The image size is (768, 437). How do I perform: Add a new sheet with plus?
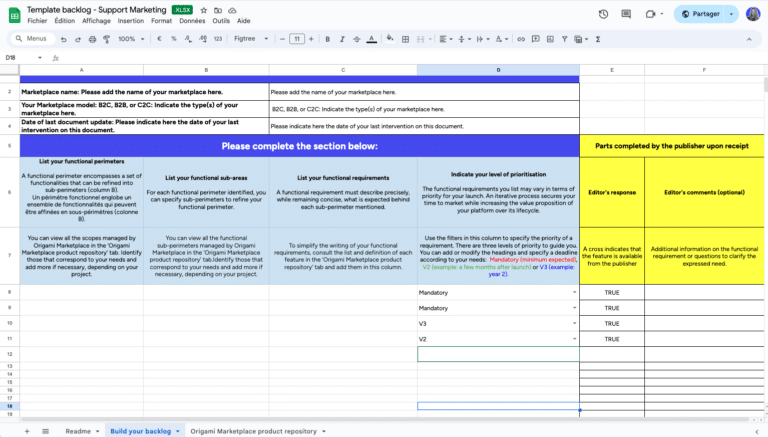[27, 431]
